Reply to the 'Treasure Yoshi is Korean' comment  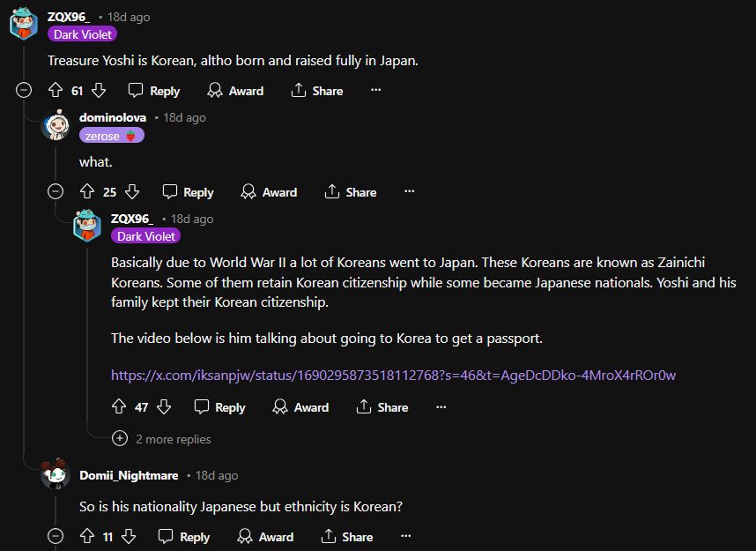[154, 91]
